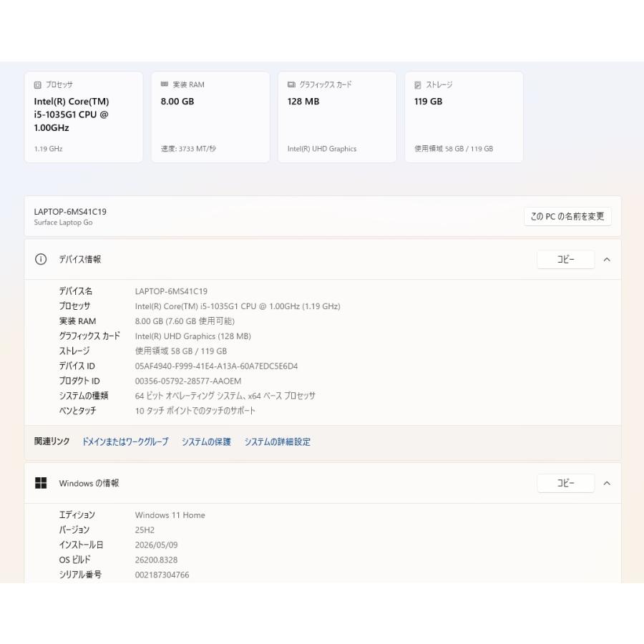This screenshot has height=644, width=644.
Task: Copy Windows information with コピー button
Action: tap(565, 484)
